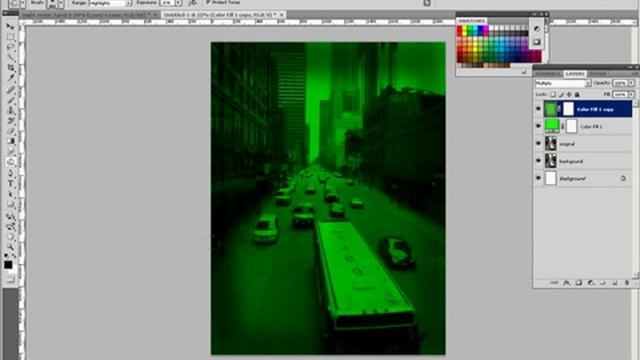The height and width of the screenshot is (360, 640).
Task: Toggle lock position
Action: [569, 94]
